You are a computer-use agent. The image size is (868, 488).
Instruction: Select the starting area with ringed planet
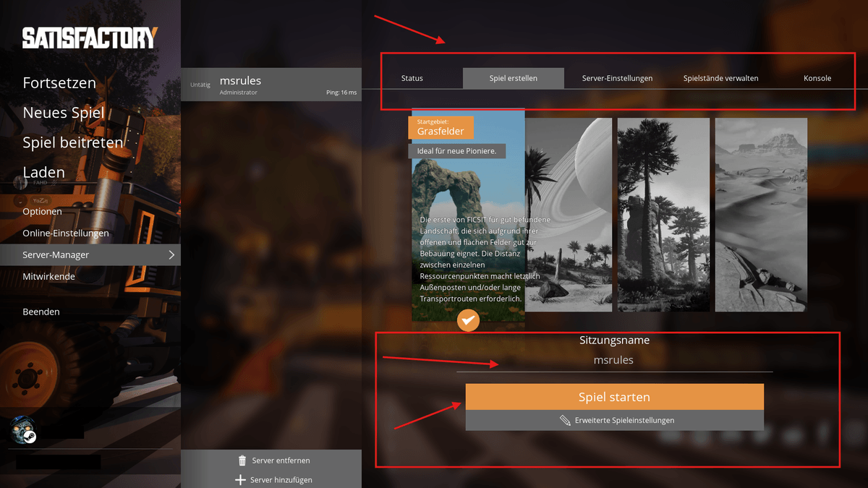pyautogui.click(x=569, y=215)
